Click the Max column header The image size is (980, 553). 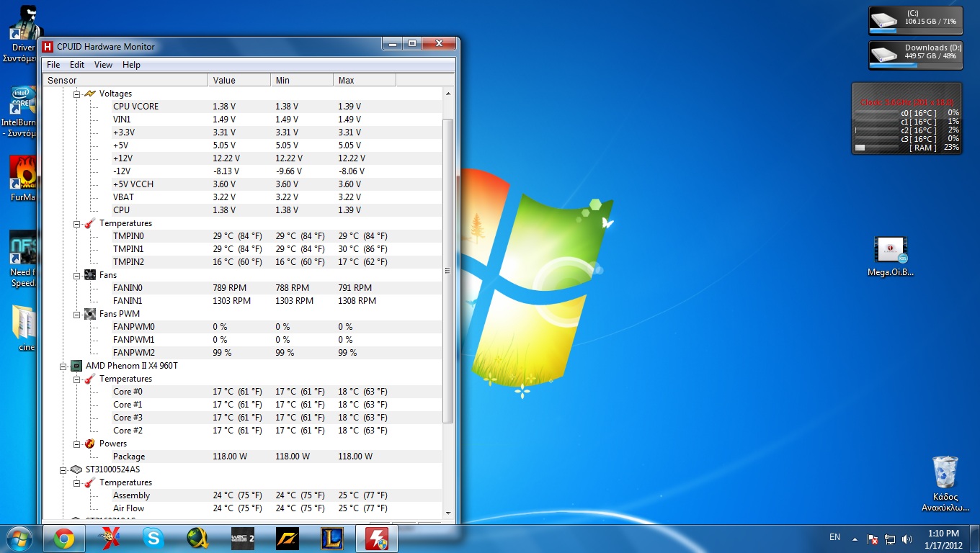coord(365,81)
